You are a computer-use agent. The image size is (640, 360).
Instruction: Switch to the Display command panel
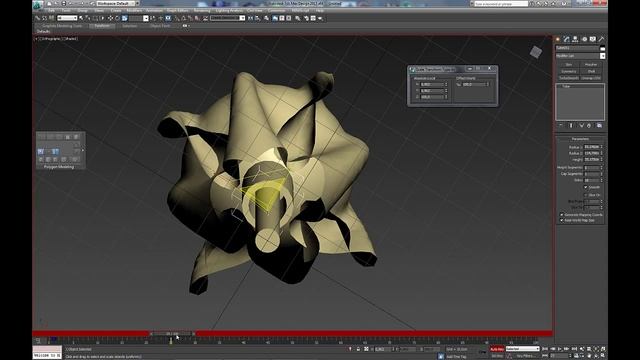tap(593, 39)
